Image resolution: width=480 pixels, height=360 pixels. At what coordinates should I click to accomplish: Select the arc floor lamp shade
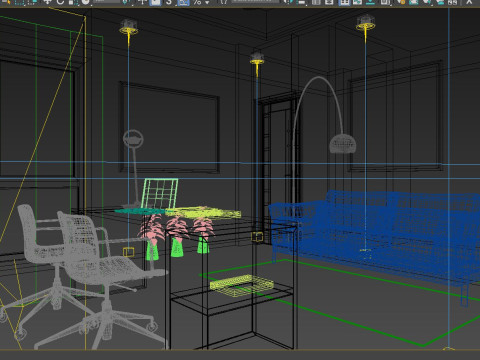click(x=343, y=143)
